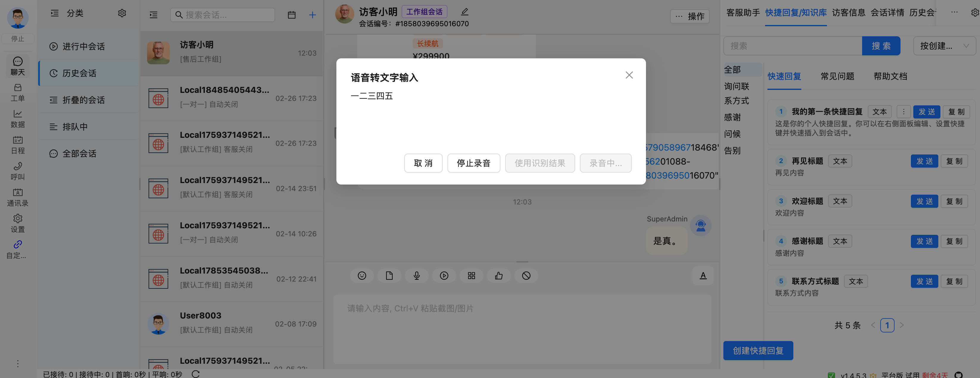Open the 呼叫 call sidebar icon
The width and height of the screenshot is (980, 378).
point(18,171)
